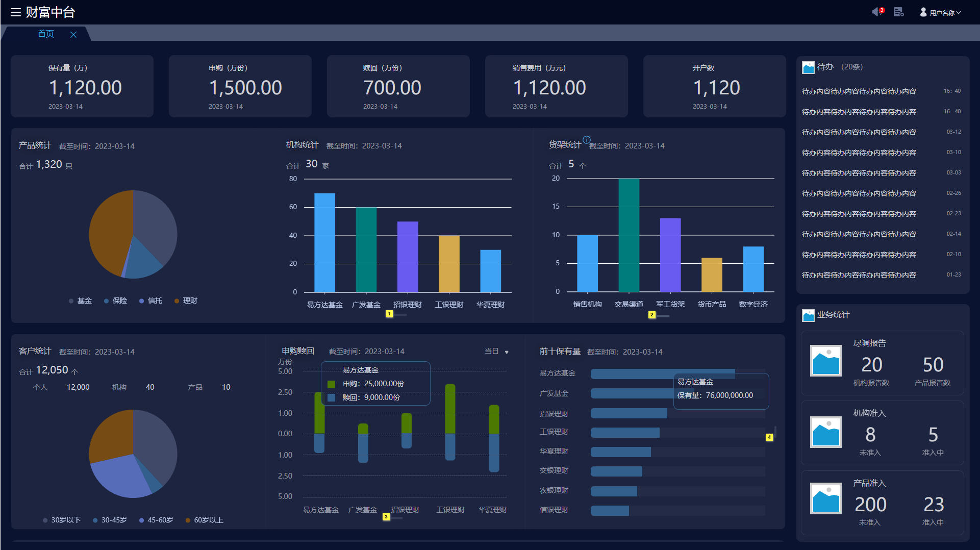Screen dimensions: 980x550
Task: Click the 23 准入中 value in 产品准入
Action: (934, 505)
